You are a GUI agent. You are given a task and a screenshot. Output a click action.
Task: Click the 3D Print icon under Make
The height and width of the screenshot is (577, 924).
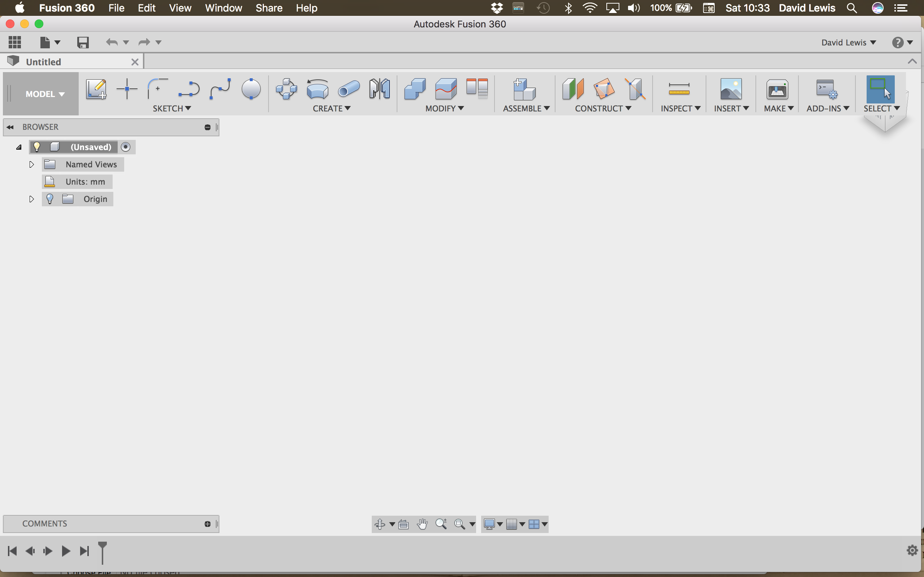coord(777,89)
